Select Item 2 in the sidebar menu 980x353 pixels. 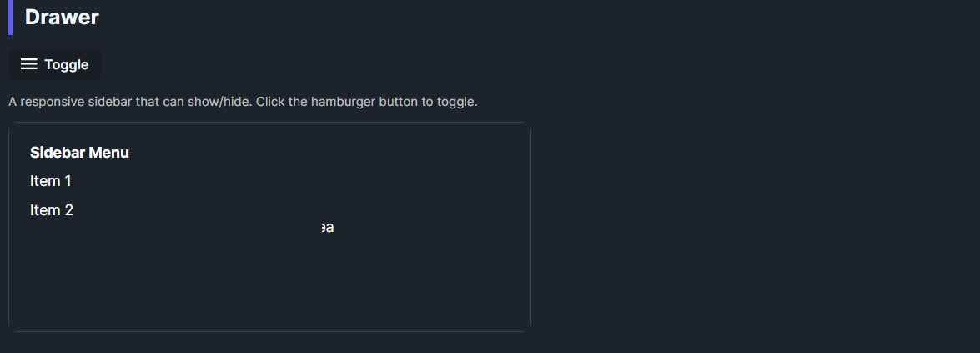52,210
